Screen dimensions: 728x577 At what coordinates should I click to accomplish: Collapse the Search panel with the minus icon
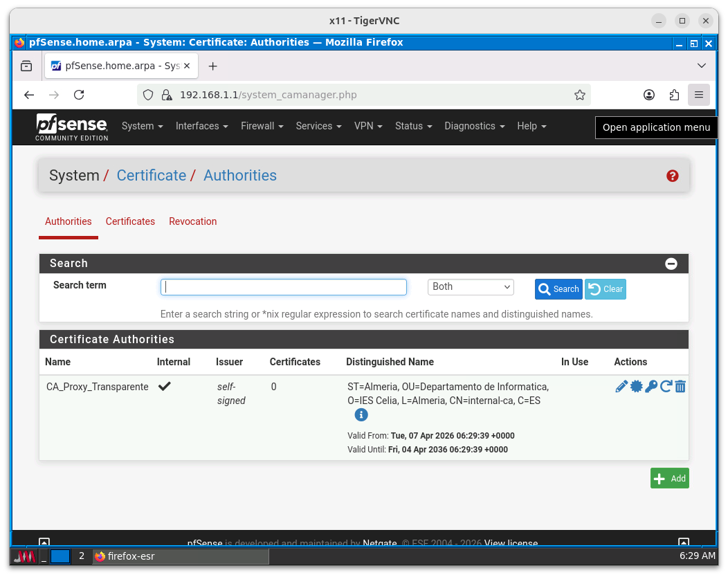pos(671,263)
